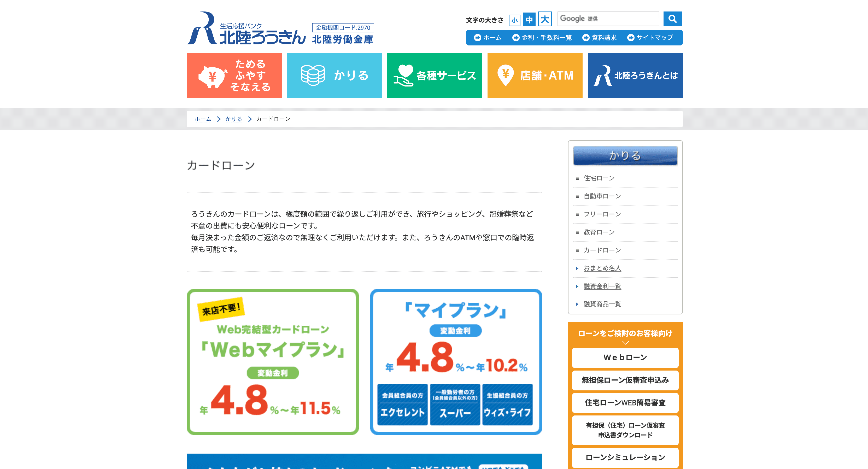
Task: Click 住宅ローンWEB簡易審査 button
Action: point(625,403)
